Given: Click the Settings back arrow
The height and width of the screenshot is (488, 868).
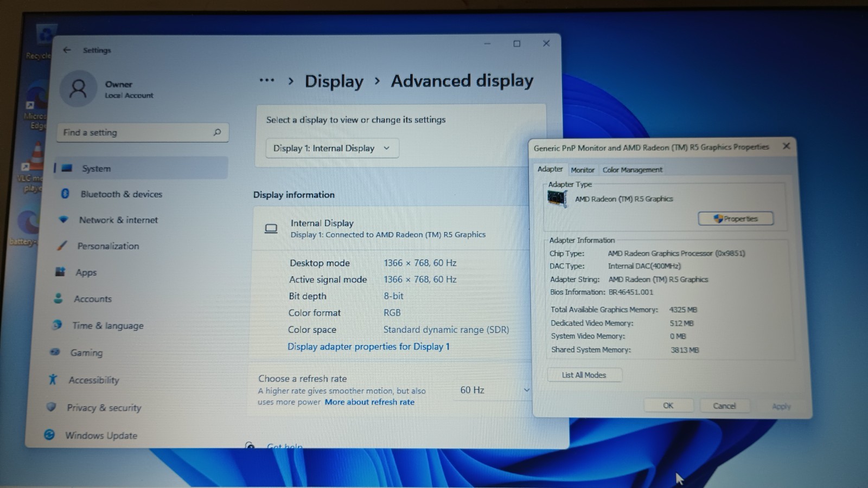Looking at the screenshot, I should tap(67, 50).
